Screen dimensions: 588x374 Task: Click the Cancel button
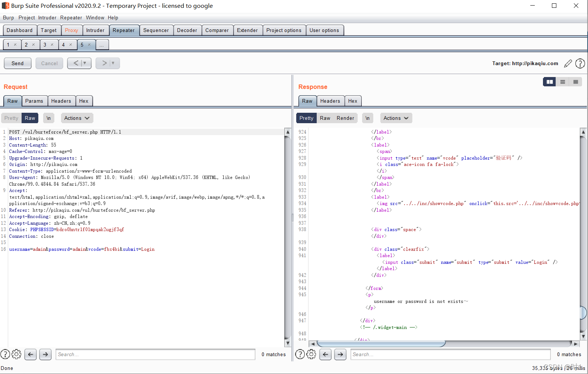pos(49,63)
